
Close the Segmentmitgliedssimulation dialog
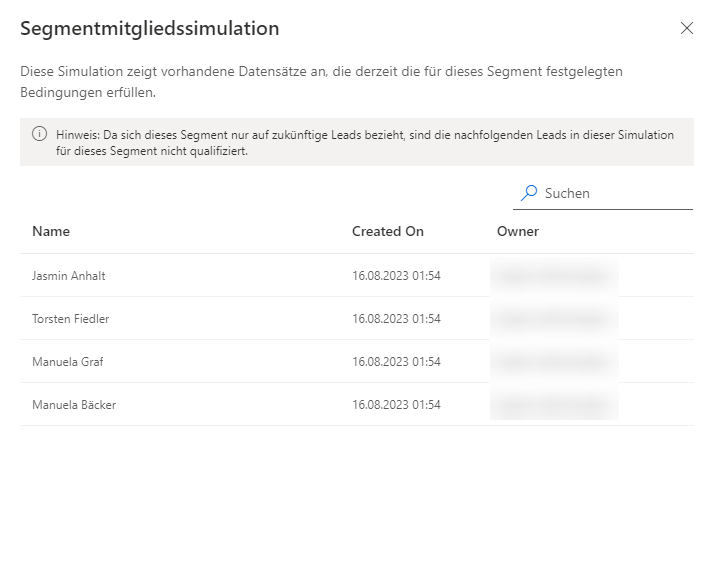tap(687, 28)
